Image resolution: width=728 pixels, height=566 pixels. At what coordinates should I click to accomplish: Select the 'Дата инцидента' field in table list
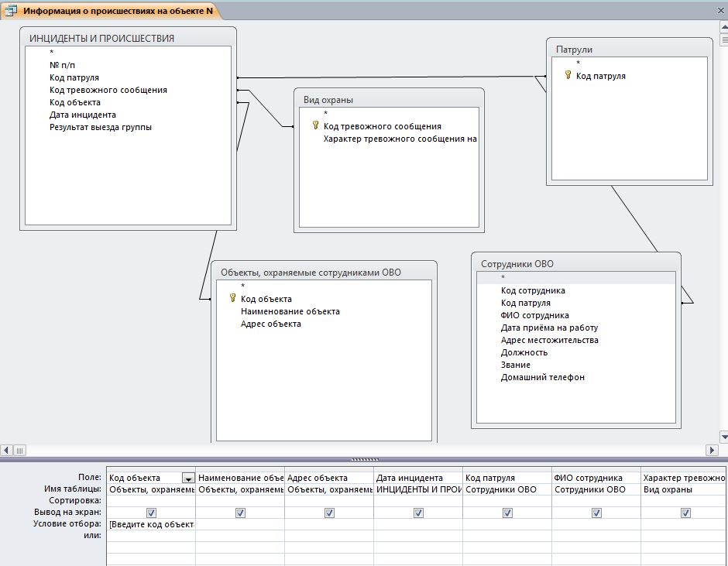point(83,115)
